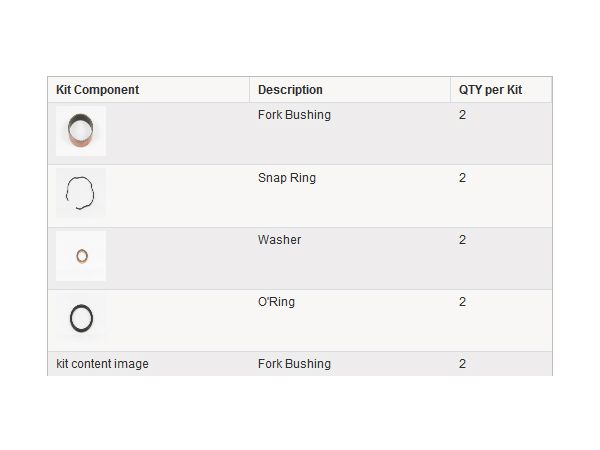Click the quantity 2 in O'Ring row

pos(462,302)
